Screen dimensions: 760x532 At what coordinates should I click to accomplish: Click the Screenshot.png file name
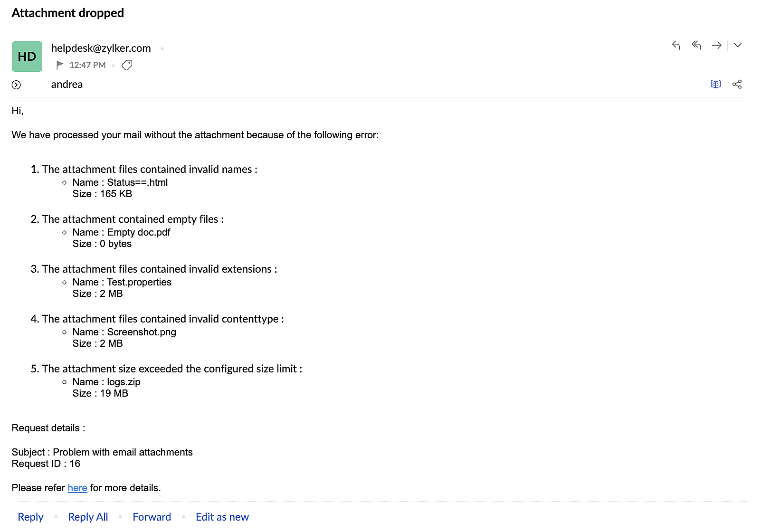(142, 332)
